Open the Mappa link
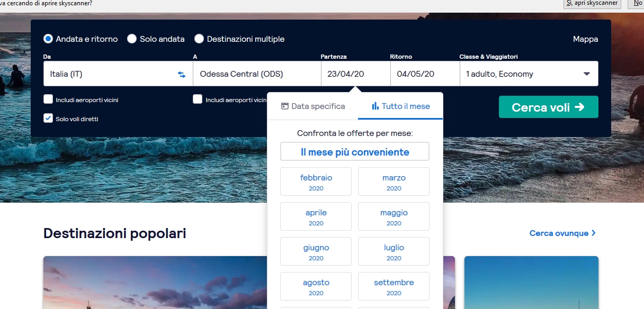 click(x=585, y=39)
